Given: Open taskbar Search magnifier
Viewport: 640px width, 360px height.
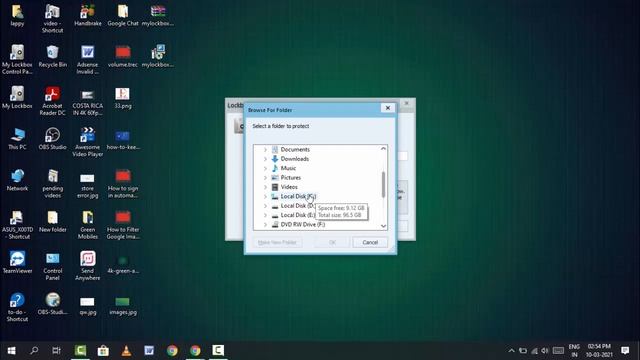Looking at the screenshot, I should click(34, 350).
